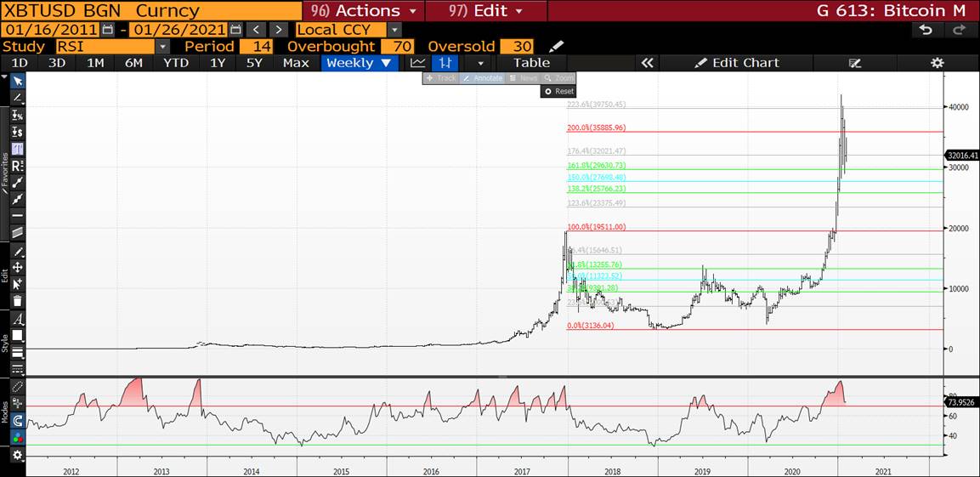Select the Max time range tab
This screenshot has width=980, height=477.
coord(296,63)
